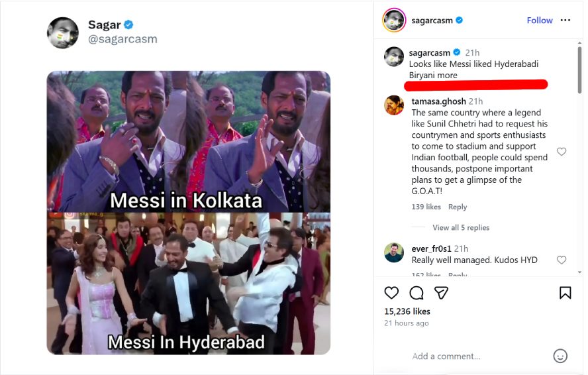The height and width of the screenshot is (375, 588).
Task: Reply to tamasa.ghosh's comment
Action: [x=458, y=207]
